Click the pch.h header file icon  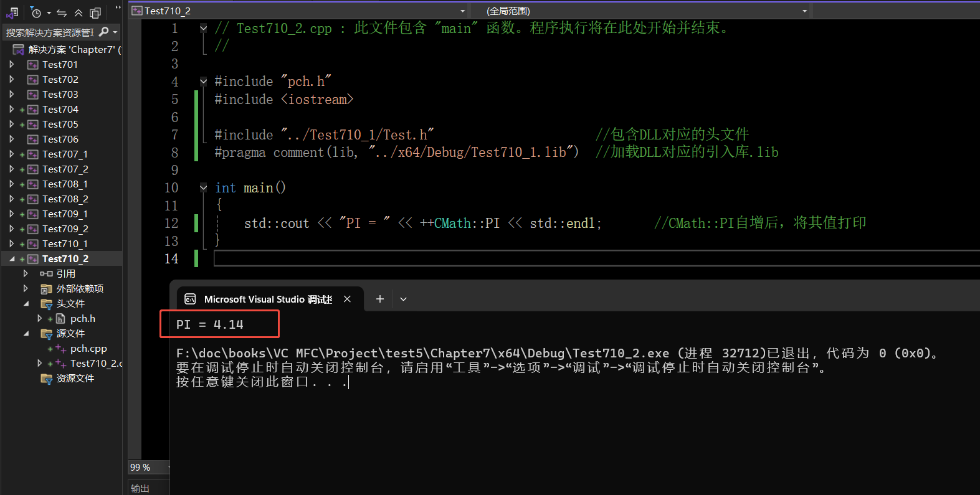tap(60, 319)
